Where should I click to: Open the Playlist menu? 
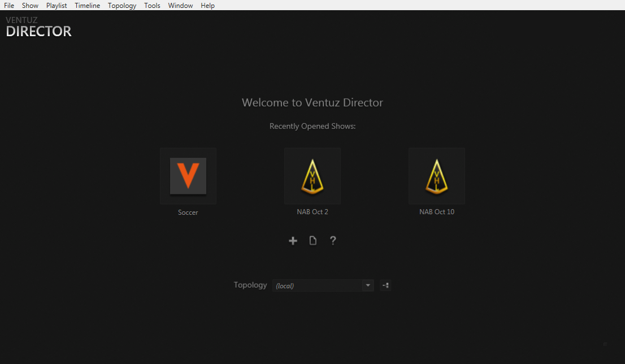[57, 5]
